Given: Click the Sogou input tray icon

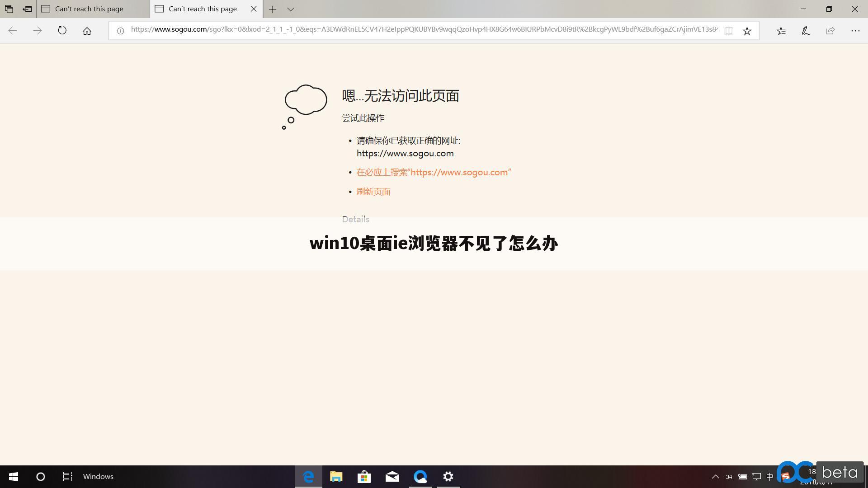Looking at the screenshot, I should tap(786, 476).
